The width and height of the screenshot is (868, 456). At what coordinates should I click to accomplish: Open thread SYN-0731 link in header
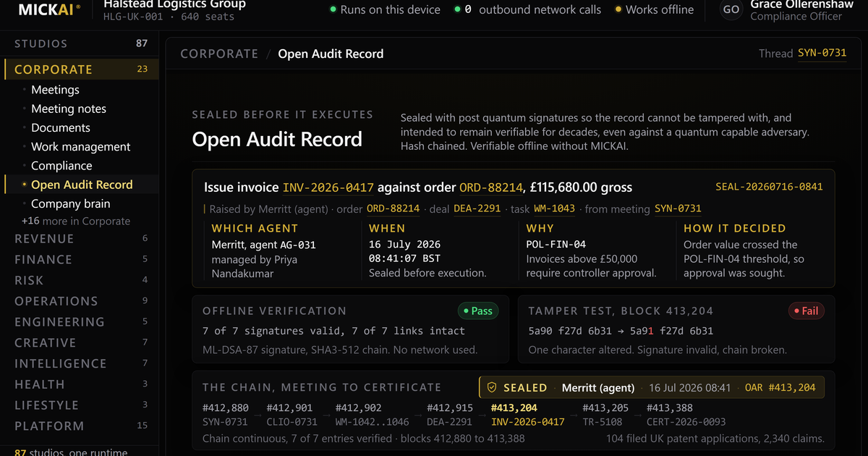coord(822,54)
